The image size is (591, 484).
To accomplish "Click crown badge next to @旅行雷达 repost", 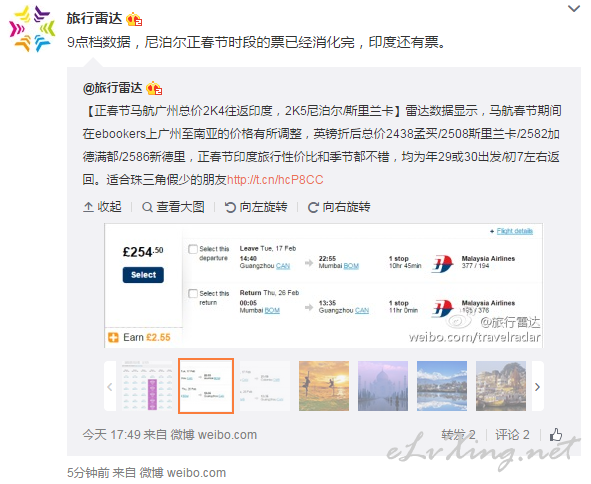I will click(154, 88).
